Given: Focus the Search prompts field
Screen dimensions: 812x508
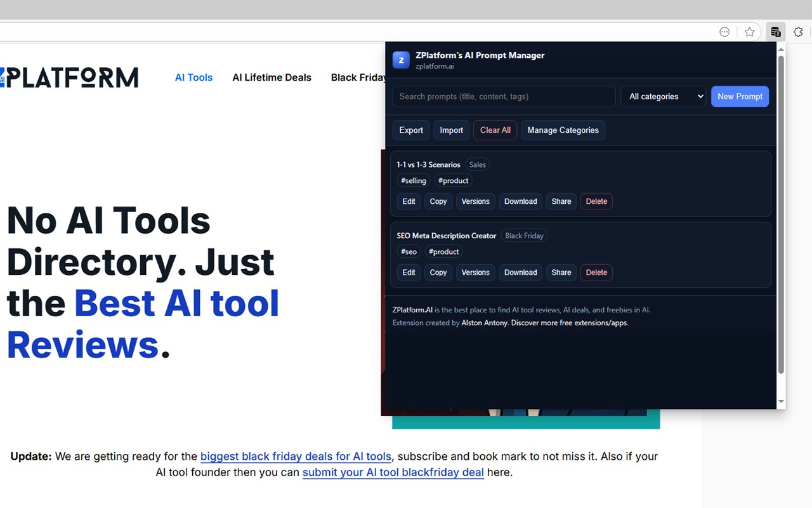Looking at the screenshot, I should [x=504, y=97].
